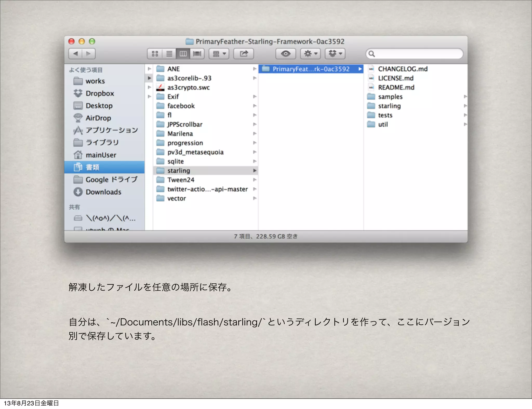Select the JPPScrollbar folder

[205, 124]
